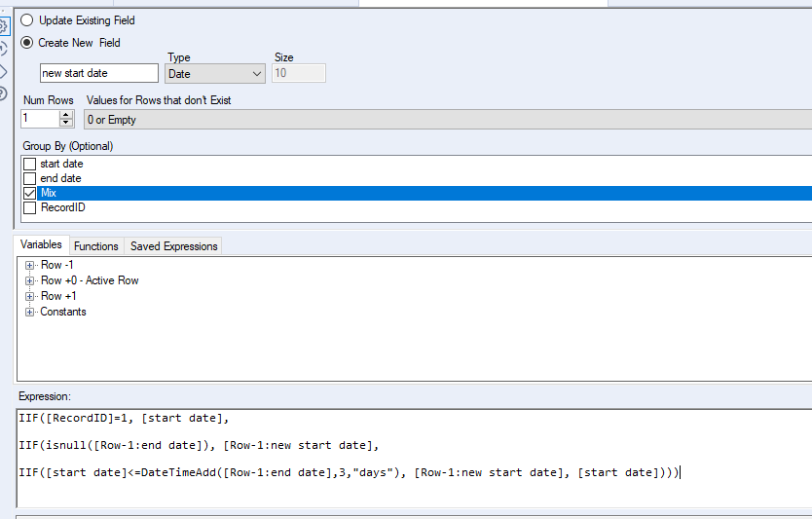Expand the Row +1 tree node
Image resolution: width=812 pixels, height=519 pixels.
click(29, 296)
